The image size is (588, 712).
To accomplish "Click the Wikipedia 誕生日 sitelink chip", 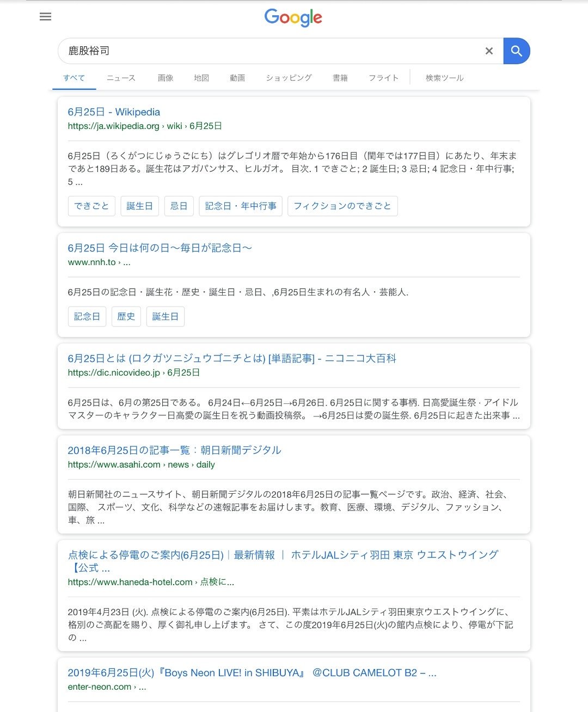I will 139,206.
